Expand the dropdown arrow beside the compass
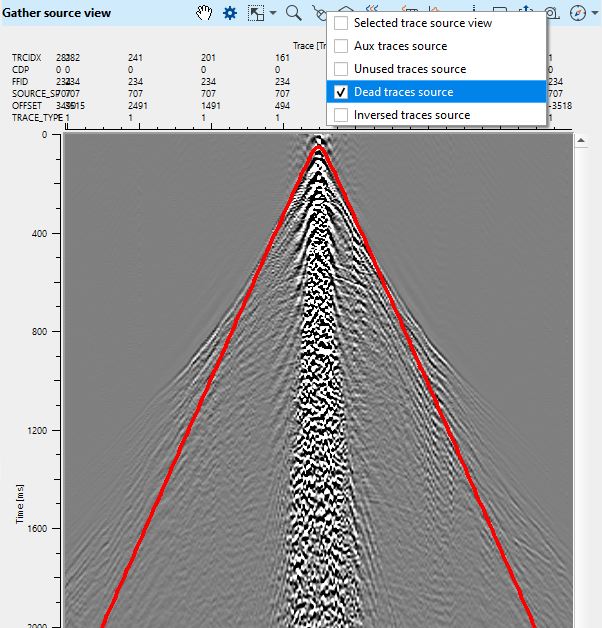This screenshot has width=602, height=628. point(594,13)
